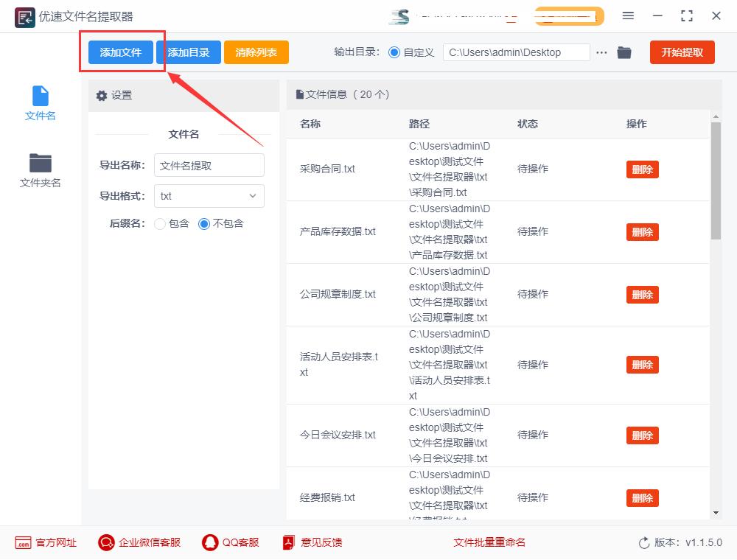Open the 导出格式 txt dropdown
Screen dimensions: 737x560
(209, 196)
